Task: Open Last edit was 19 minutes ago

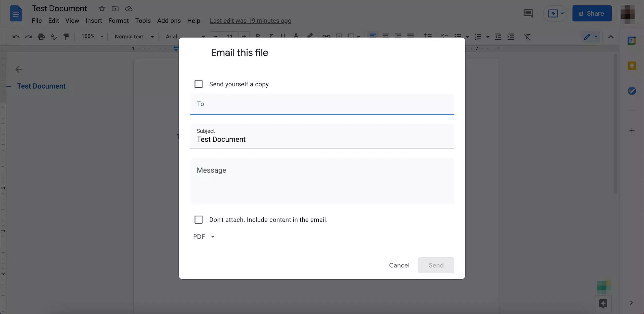Action: pyautogui.click(x=250, y=21)
